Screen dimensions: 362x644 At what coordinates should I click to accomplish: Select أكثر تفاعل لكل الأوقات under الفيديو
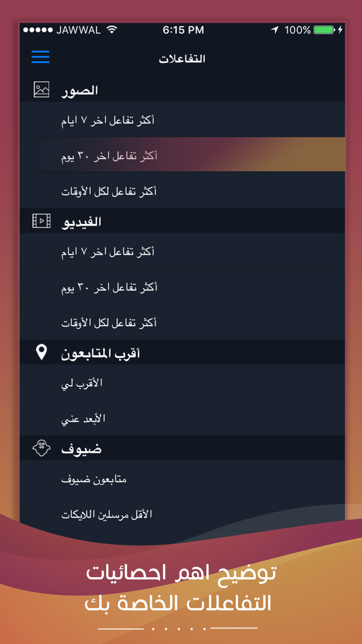(181, 321)
